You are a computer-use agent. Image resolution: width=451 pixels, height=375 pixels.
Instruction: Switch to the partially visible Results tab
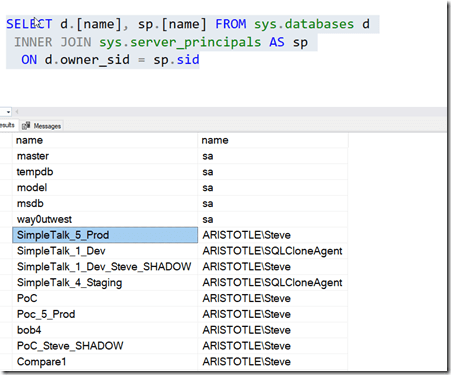pos(7,125)
